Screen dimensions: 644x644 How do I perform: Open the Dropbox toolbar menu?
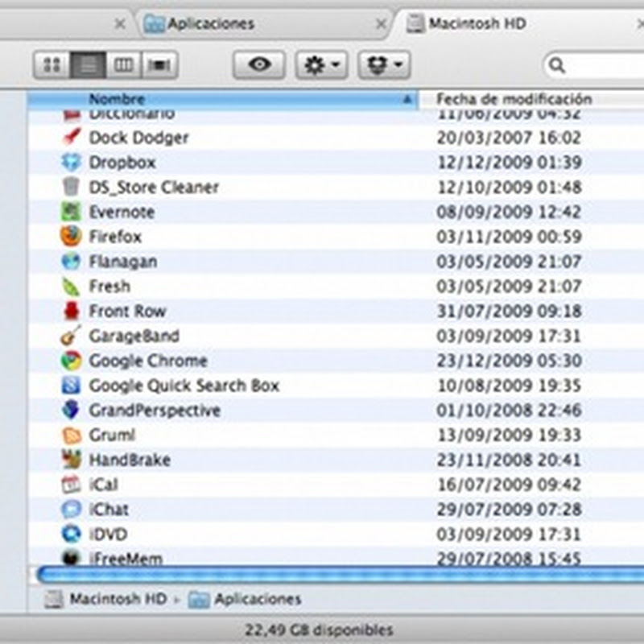(384, 64)
